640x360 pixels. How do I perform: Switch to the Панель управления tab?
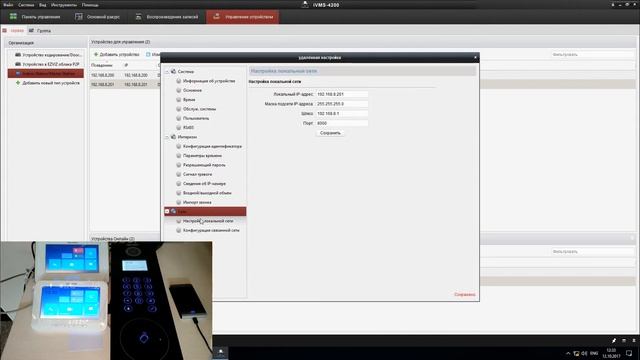pos(35,17)
